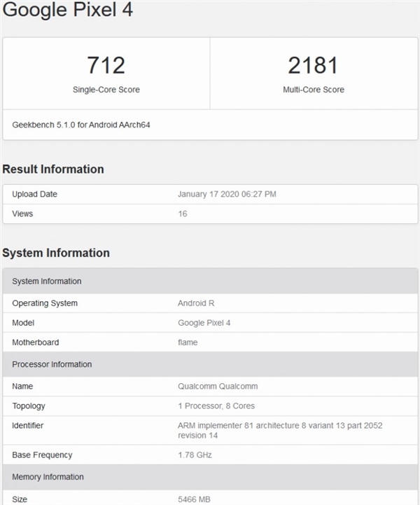Click the Result Information heading
This screenshot has width=420, height=505.
[53, 169]
